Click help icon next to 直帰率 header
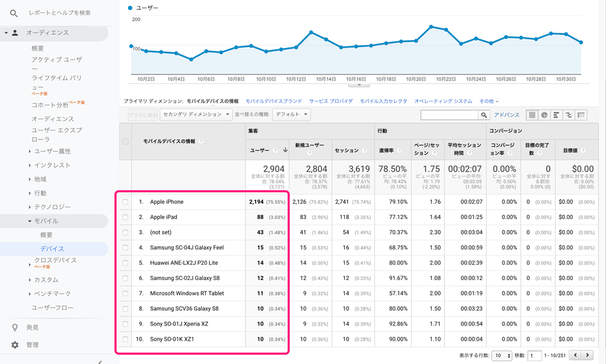606x364 pixels. [x=400, y=150]
